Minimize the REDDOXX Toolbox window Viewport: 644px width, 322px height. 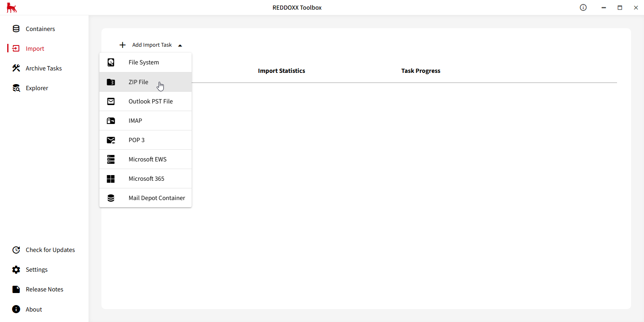[604, 8]
